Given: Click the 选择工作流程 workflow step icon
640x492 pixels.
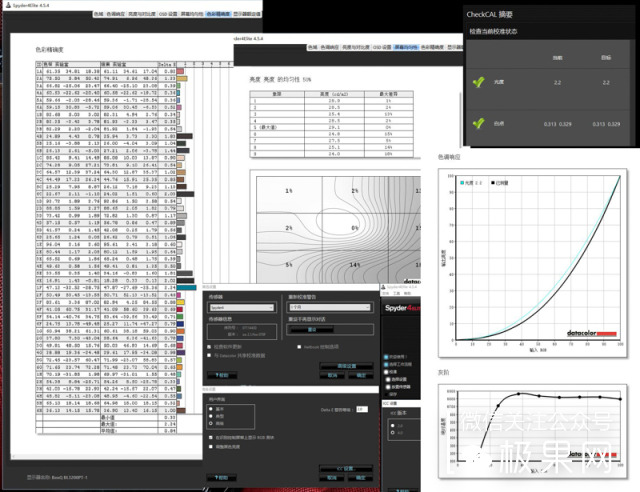Looking at the screenshot, I should click(x=386, y=364).
